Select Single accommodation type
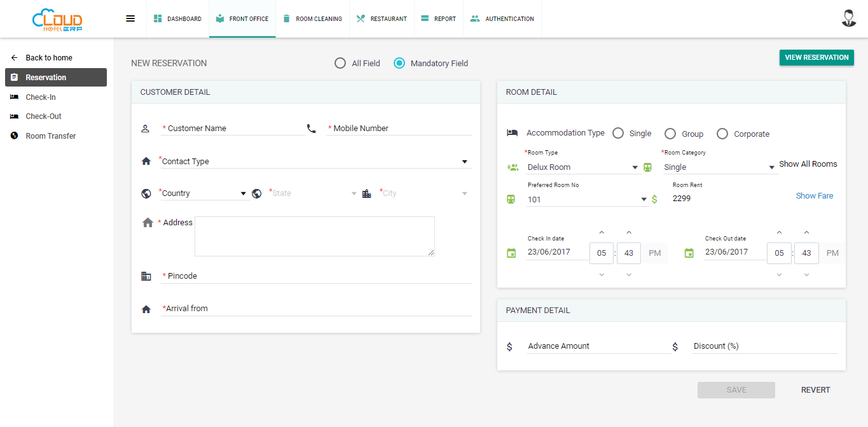 coord(618,134)
